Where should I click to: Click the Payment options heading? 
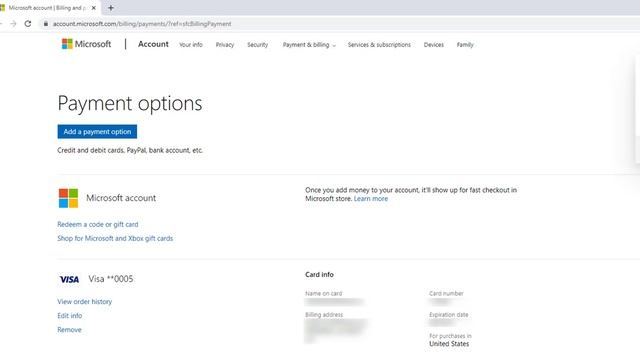click(x=130, y=103)
